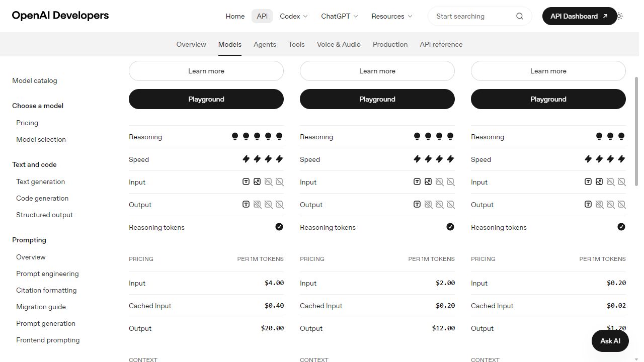The width and height of the screenshot is (644, 362).
Task: Switch to the Overview tab
Action: [191, 44]
